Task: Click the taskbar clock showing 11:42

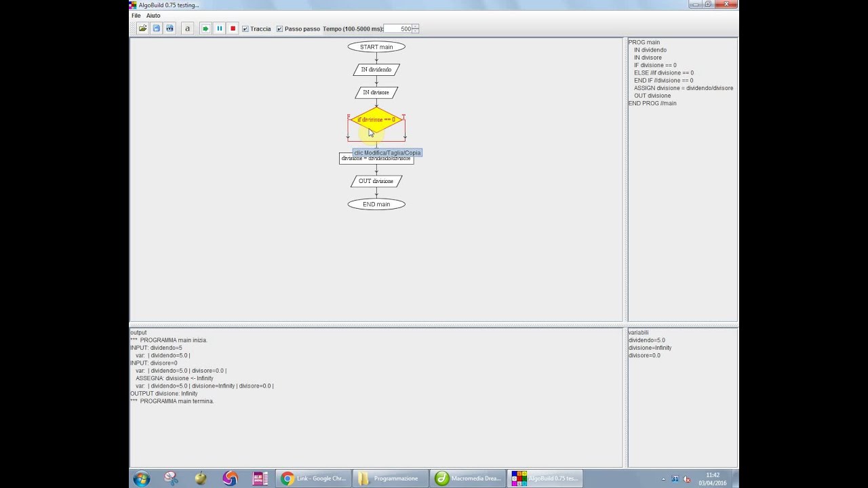Action: point(713,479)
